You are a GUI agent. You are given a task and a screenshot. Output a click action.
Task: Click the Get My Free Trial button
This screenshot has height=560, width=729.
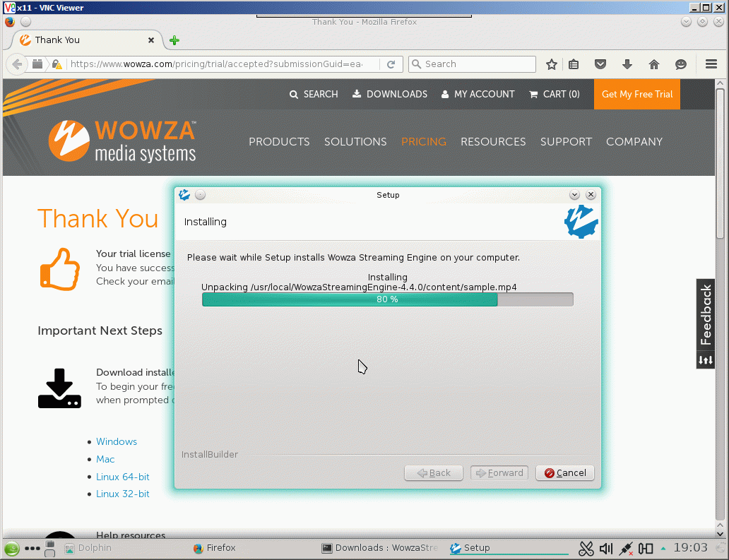[637, 95]
